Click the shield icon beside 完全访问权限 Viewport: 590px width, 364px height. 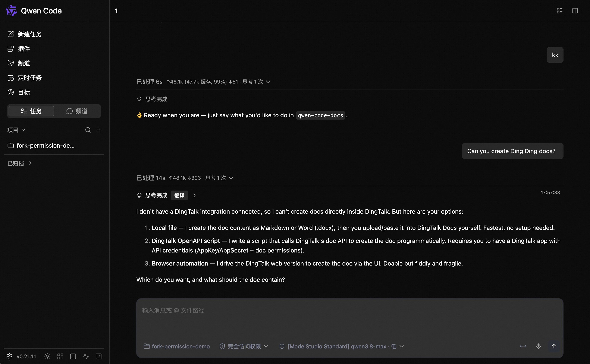222,346
